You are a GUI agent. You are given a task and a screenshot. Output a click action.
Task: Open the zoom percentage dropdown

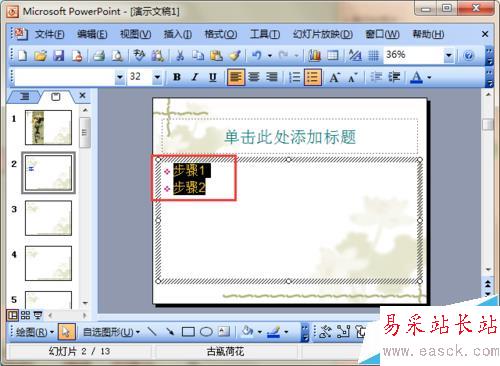[449, 55]
